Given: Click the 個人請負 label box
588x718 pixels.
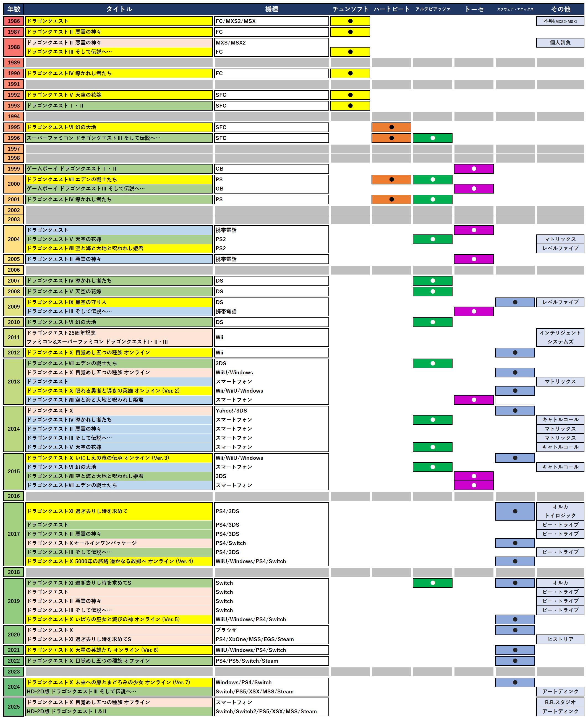Looking at the screenshot, I should click(560, 43).
